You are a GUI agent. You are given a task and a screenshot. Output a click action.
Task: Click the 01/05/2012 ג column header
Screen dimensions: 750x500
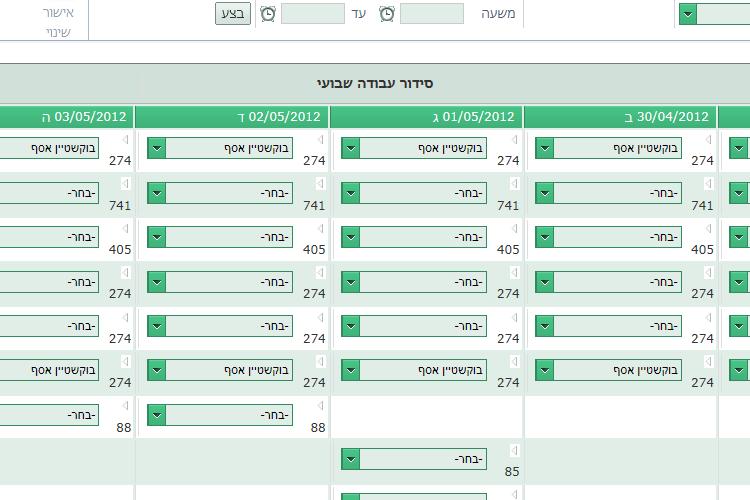[x=426, y=117]
